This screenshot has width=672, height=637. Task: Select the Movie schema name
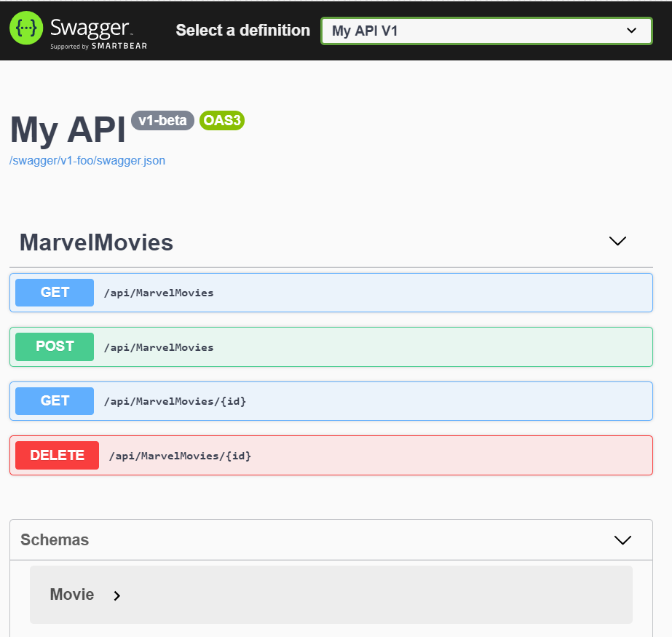(71, 595)
